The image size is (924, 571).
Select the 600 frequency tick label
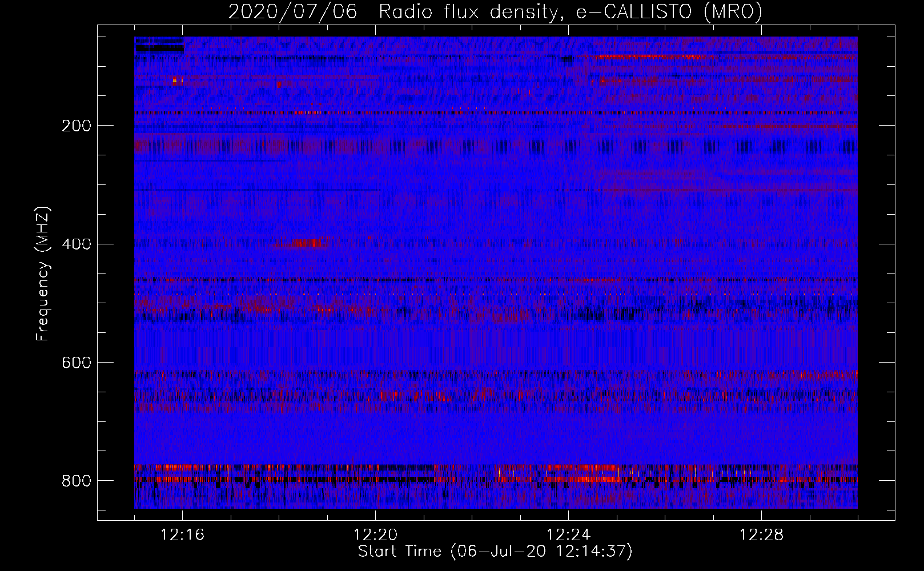coord(77,363)
